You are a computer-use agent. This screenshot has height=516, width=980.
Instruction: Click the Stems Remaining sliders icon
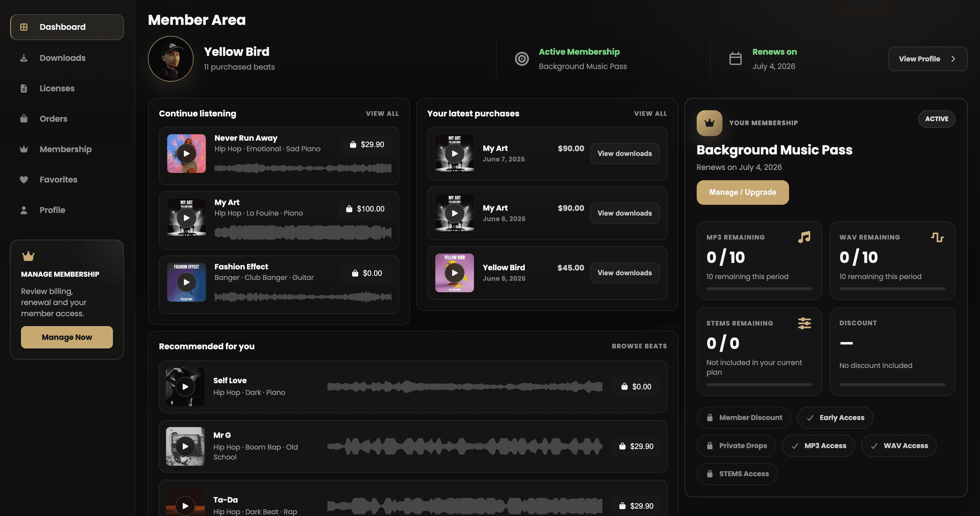tap(804, 324)
